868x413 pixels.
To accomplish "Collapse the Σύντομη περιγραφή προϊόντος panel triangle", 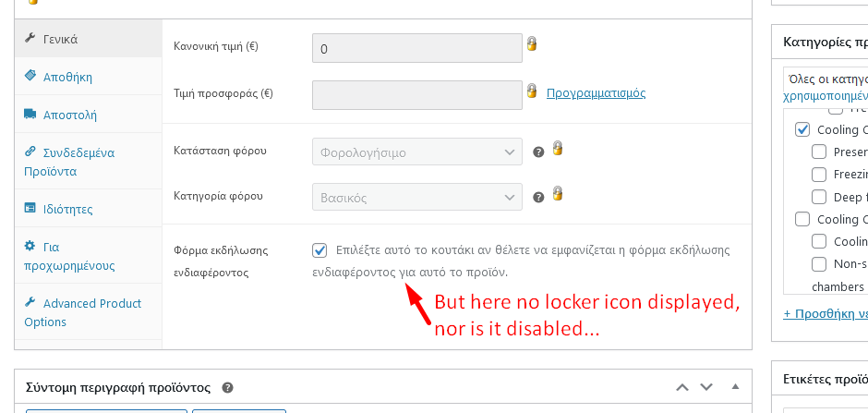I will click(736, 387).
